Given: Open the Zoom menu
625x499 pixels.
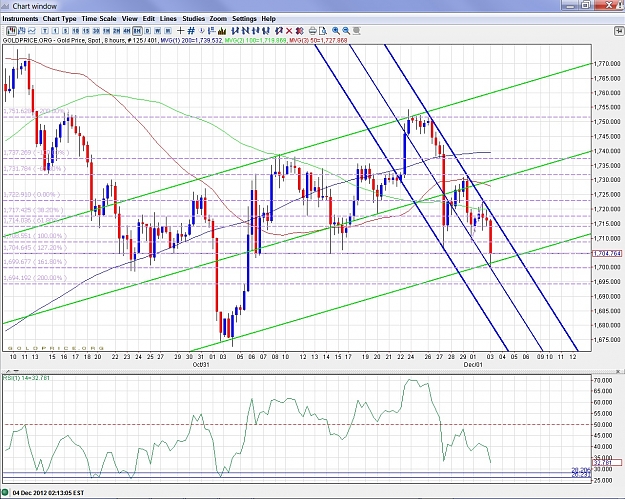Looking at the screenshot, I should click(218, 19).
